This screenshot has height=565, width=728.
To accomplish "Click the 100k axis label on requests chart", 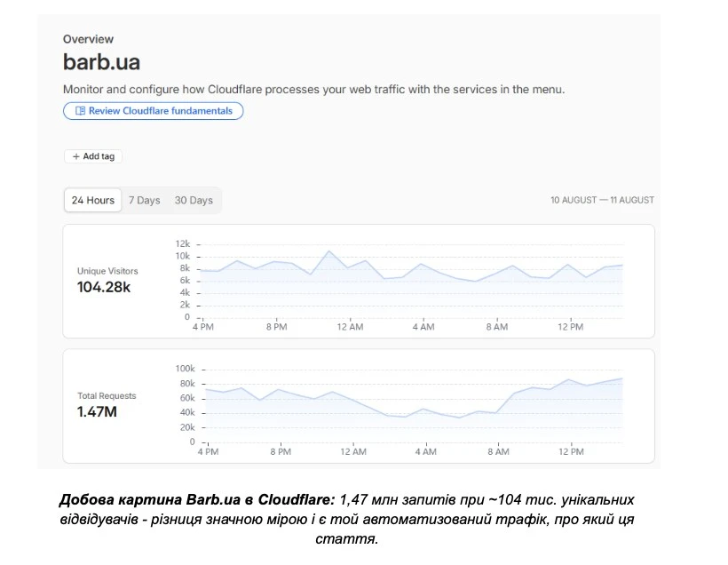I will [185, 369].
